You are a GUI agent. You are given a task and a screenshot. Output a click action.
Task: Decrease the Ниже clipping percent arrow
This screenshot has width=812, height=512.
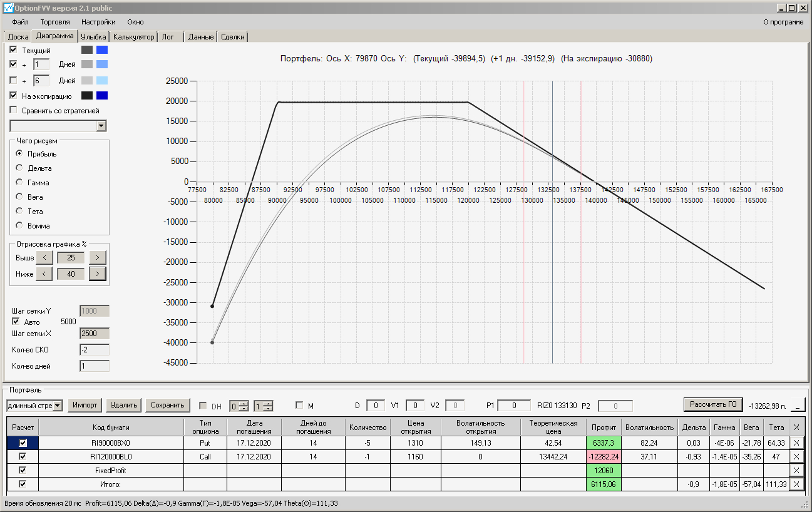click(x=44, y=274)
